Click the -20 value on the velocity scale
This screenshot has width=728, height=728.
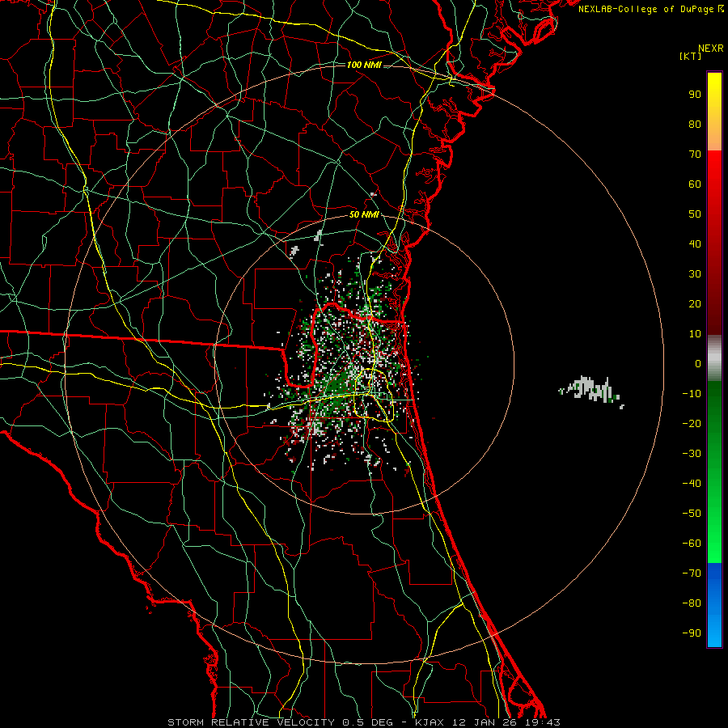tap(692, 424)
